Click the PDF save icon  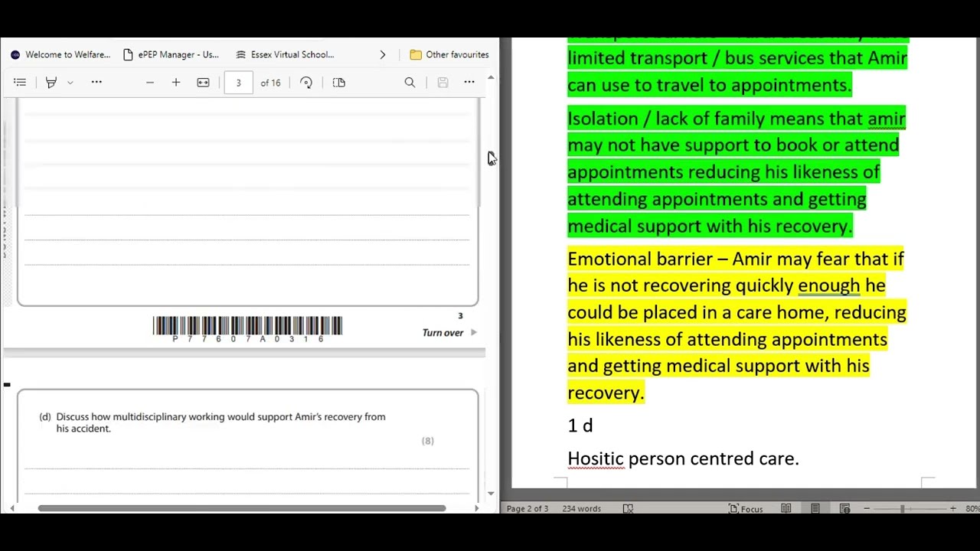click(443, 83)
